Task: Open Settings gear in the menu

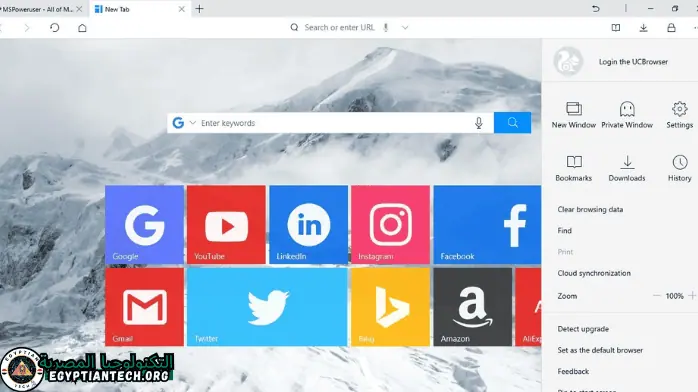Action: tap(679, 115)
